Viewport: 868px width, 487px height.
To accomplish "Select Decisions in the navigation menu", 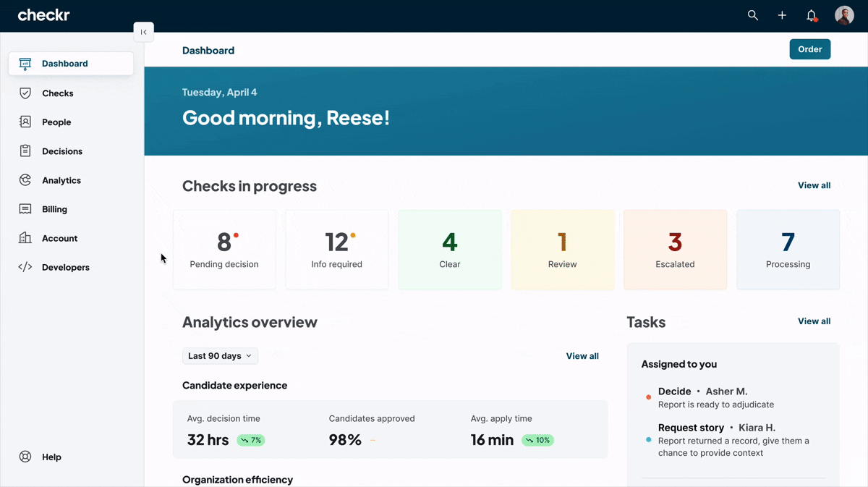I will (63, 151).
